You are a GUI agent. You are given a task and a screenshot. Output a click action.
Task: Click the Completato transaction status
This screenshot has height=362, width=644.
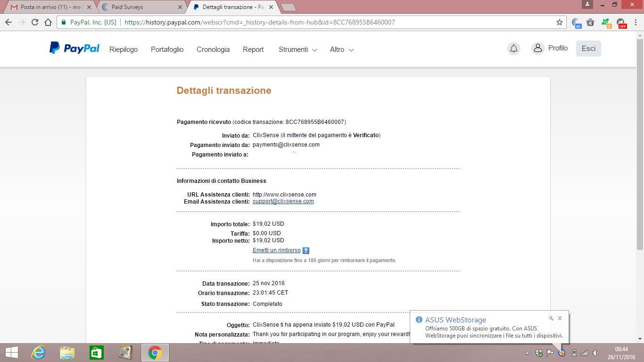pyautogui.click(x=267, y=304)
